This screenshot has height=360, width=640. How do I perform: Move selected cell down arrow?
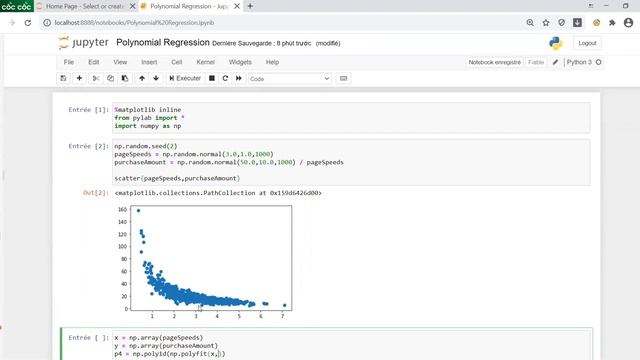156,78
